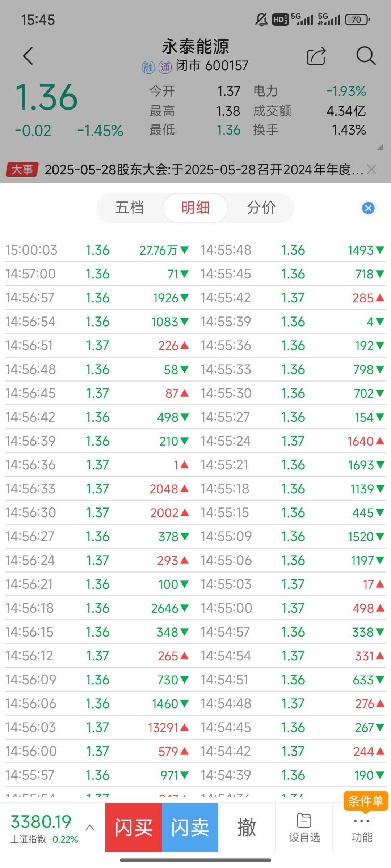Open the 股东大会 announcement text
Image resolution: width=391 pixels, height=868 pixels.
204,169
